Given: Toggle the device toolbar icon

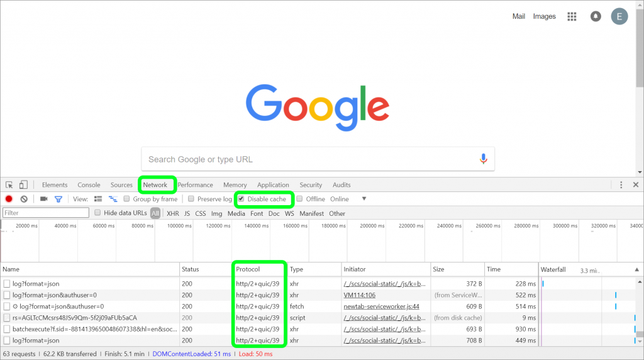Looking at the screenshot, I should pos(23,185).
